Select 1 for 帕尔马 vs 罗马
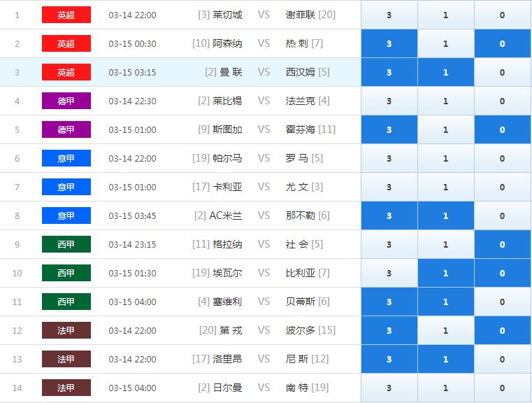 click(446, 158)
